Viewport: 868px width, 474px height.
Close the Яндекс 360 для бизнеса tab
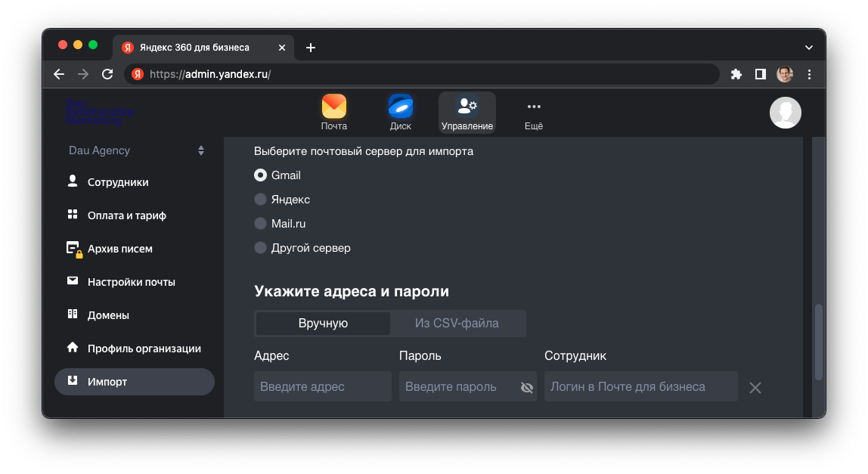(282, 48)
